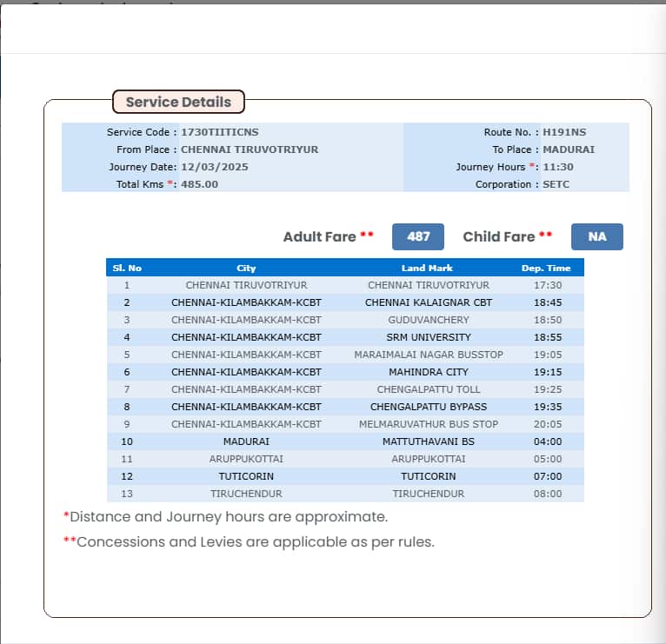Click the Adult Fare 487 badge
Screen dimensions: 666x644
tap(418, 236)
